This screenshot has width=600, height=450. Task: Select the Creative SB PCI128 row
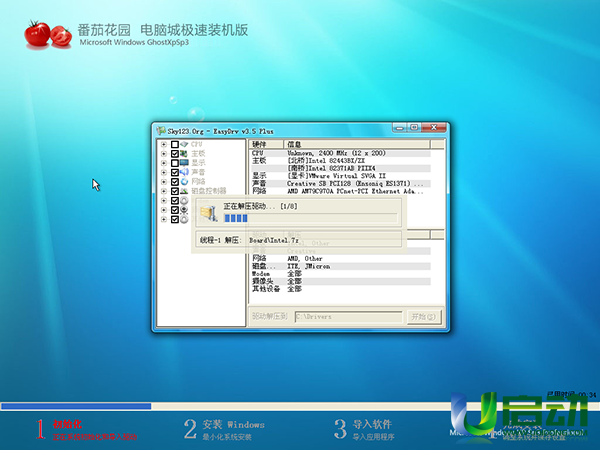[339, 183]
